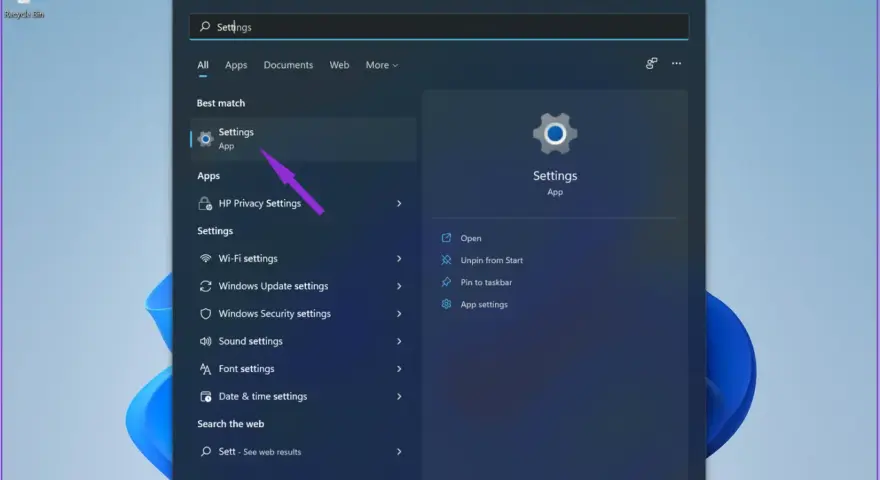Open the More filter dropdown

(382, 65)
